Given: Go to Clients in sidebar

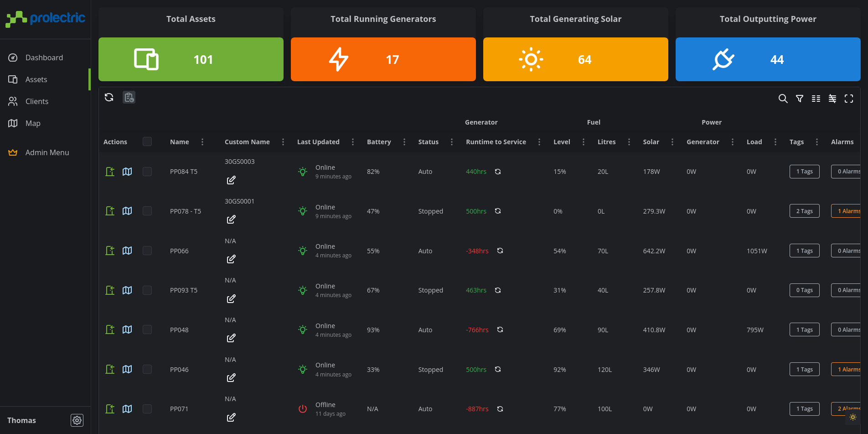Looking at the screenshot, I should [x=37, y=101].
